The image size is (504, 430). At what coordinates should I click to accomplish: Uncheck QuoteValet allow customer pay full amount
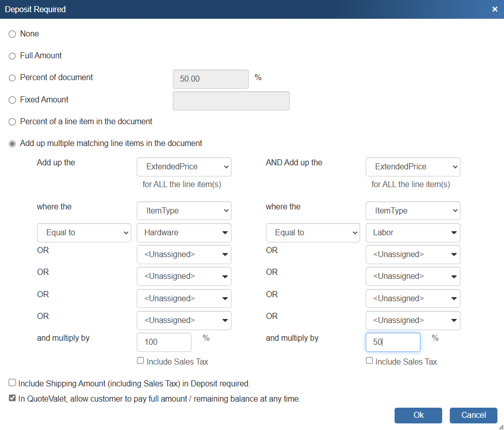[12, 399]
